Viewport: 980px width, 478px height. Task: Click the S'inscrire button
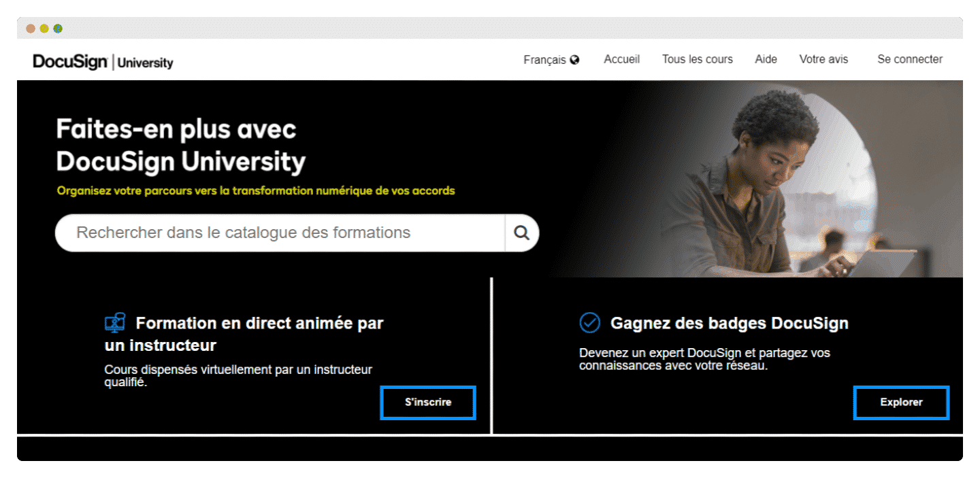click(x=428, y=403)
